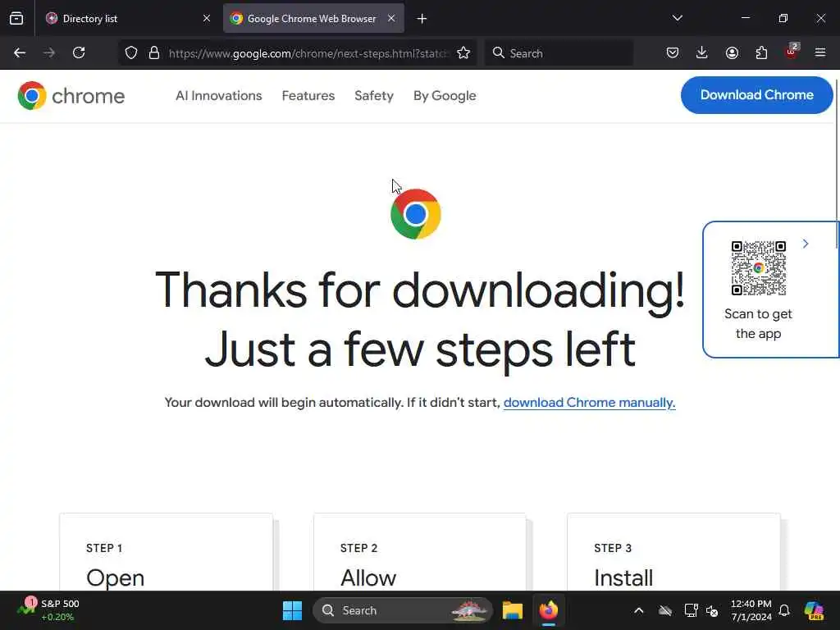
Task: Click download Chrome manually link
Action: (x=589, y=402)
